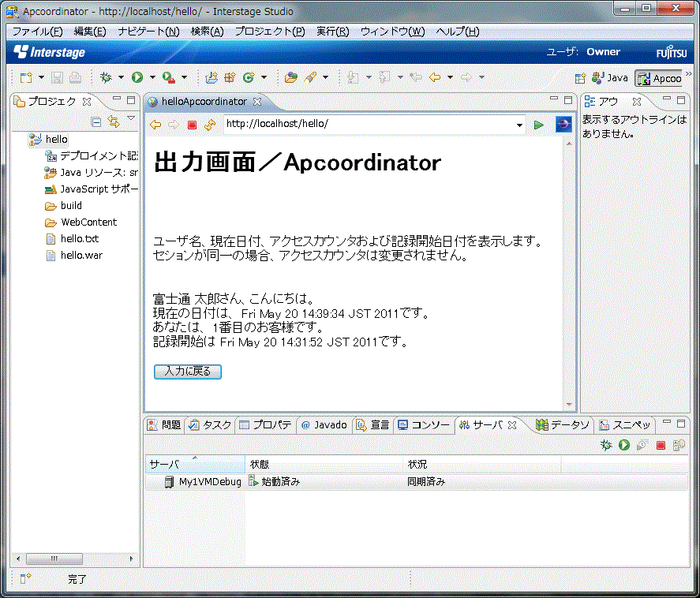Click the Print icon in main toolbar

pyautogui.click(x=75, y=77)
